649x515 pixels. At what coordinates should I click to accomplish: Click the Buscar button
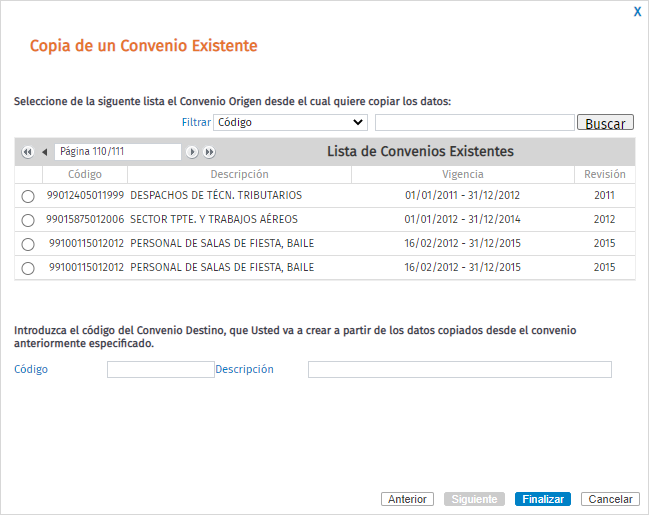coord(605,123)
